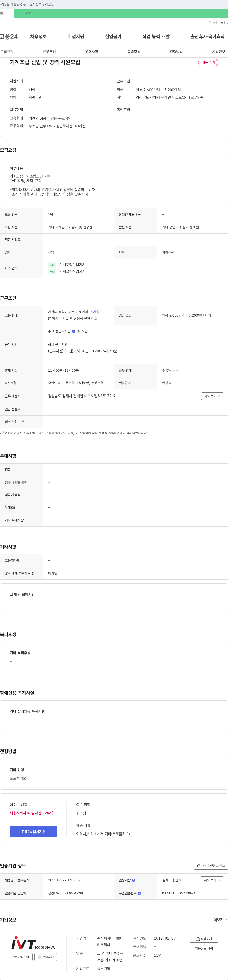Screen dimensions: 228x980
Task: View 채용정보 이력 of the company
Action: [204, 948]
